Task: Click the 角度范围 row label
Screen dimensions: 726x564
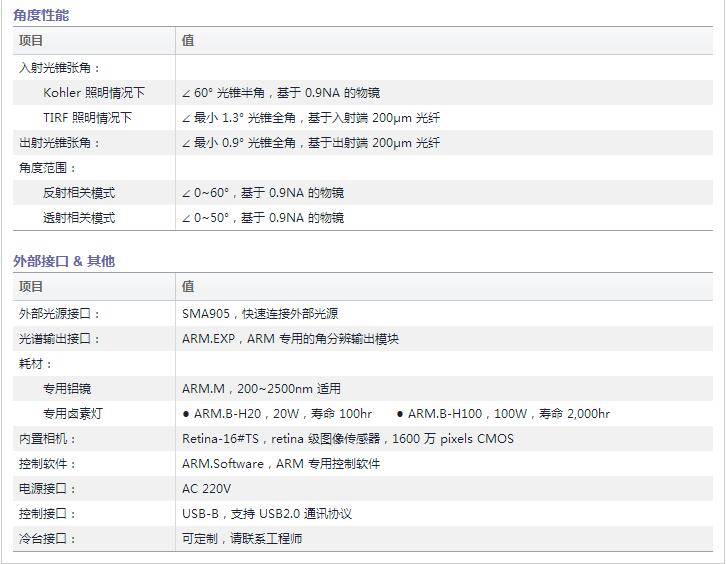Action: (x=47, y=168)
